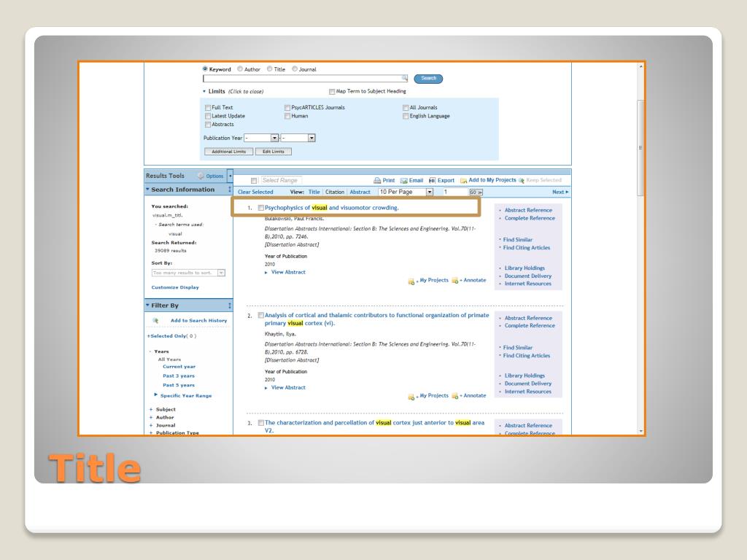Screen dimensions: 747x560
Task: Click the Add to Search History icon
Action: (x=155, y=321)
